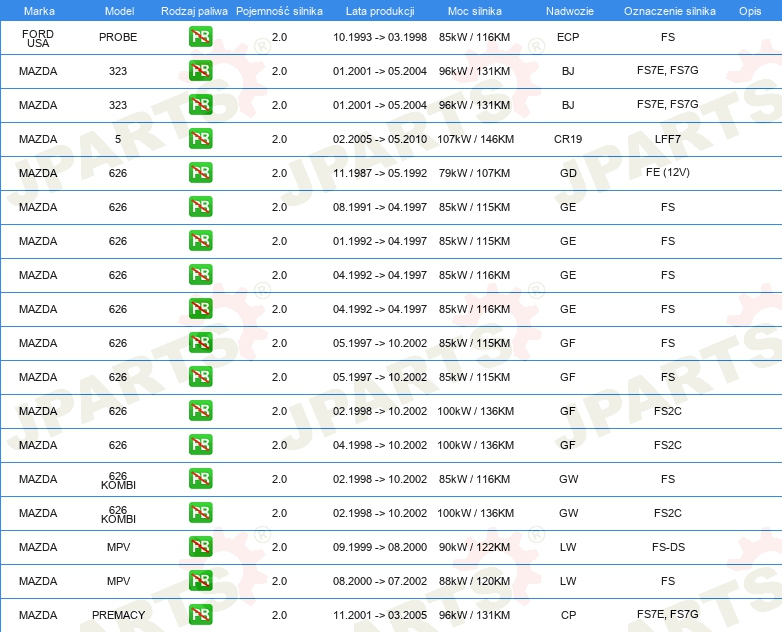Click the 02.2005 -> 05.2010 production years
The width and height of the screenshot is (782, 632).
coord(380,139)
